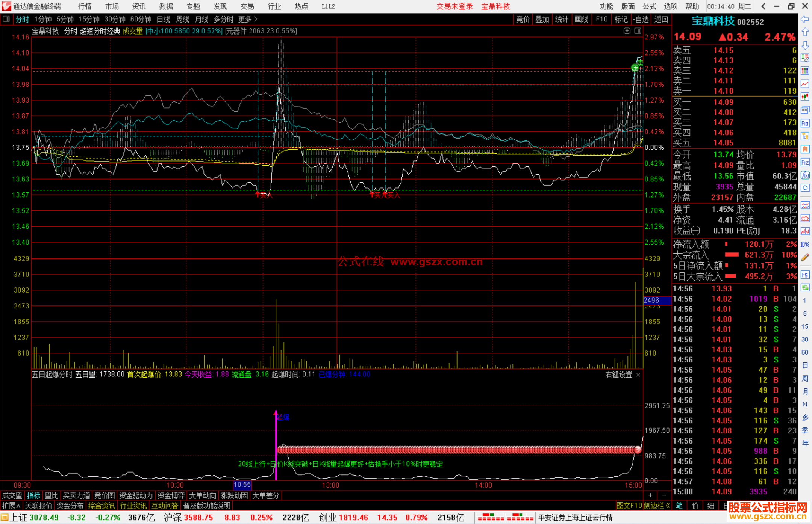Screen dimensions: 812x524
Task: Click the 交易未登录 login link
Action: (454, 6)
